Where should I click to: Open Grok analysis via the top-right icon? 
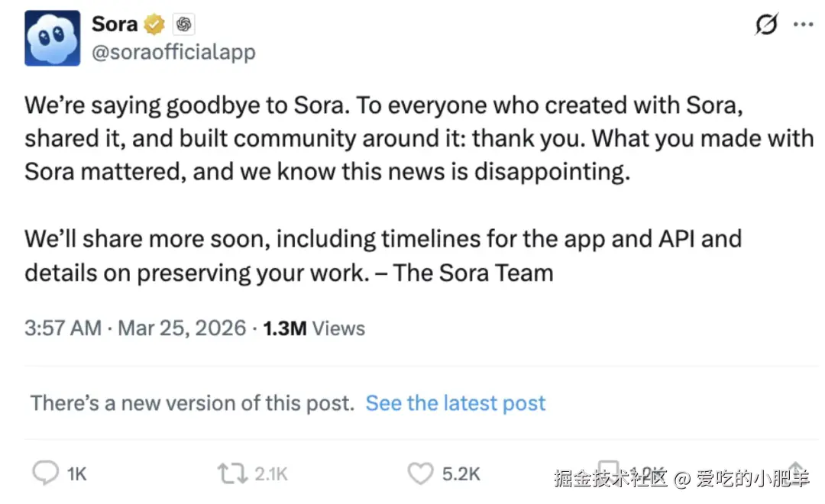coord(765,24)
